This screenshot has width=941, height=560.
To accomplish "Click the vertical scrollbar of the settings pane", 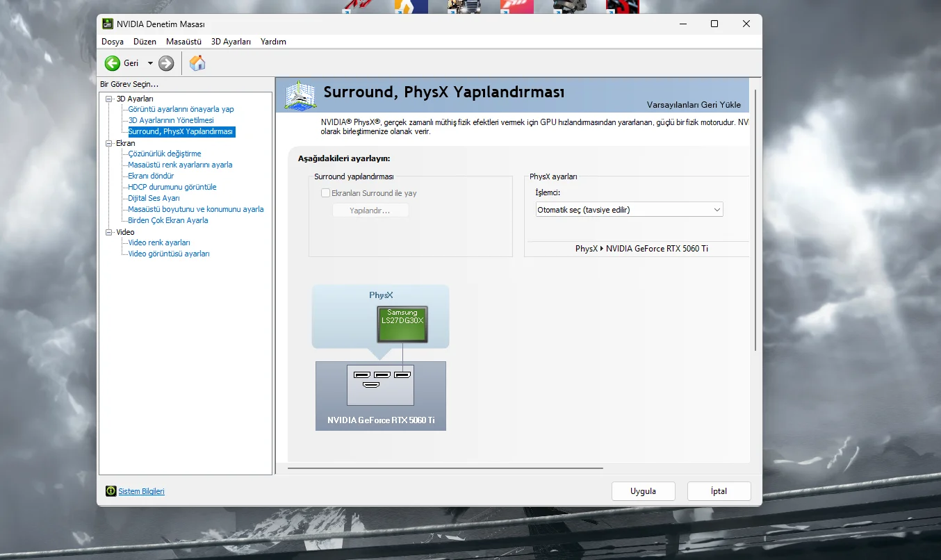I will (755, 219).
